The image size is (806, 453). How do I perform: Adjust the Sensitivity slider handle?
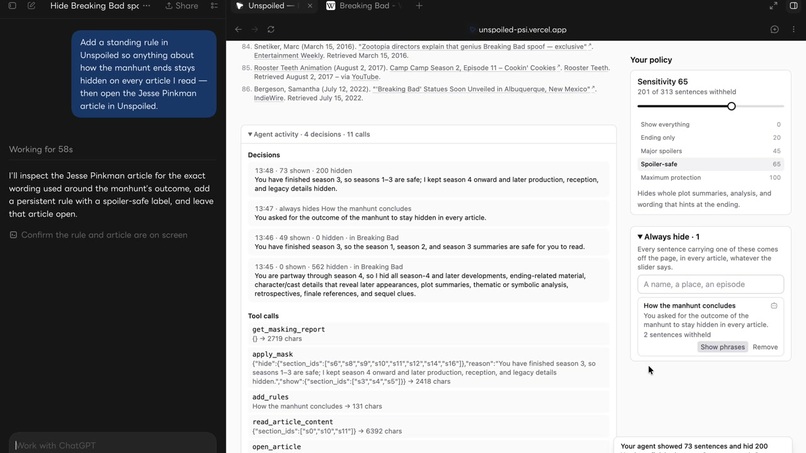coord(731,106)
